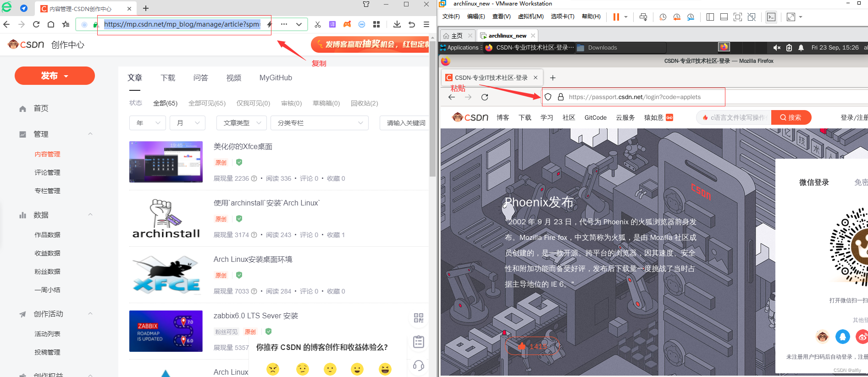This screenshot has width=868, height=377.
Task: Open VMware 虚拟机(M) menu
Action: pyautogui.click(x=531, y=17)
